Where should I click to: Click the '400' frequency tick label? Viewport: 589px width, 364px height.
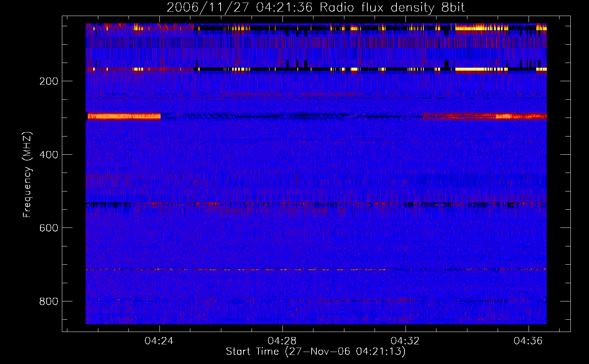(x=49, y=155)
